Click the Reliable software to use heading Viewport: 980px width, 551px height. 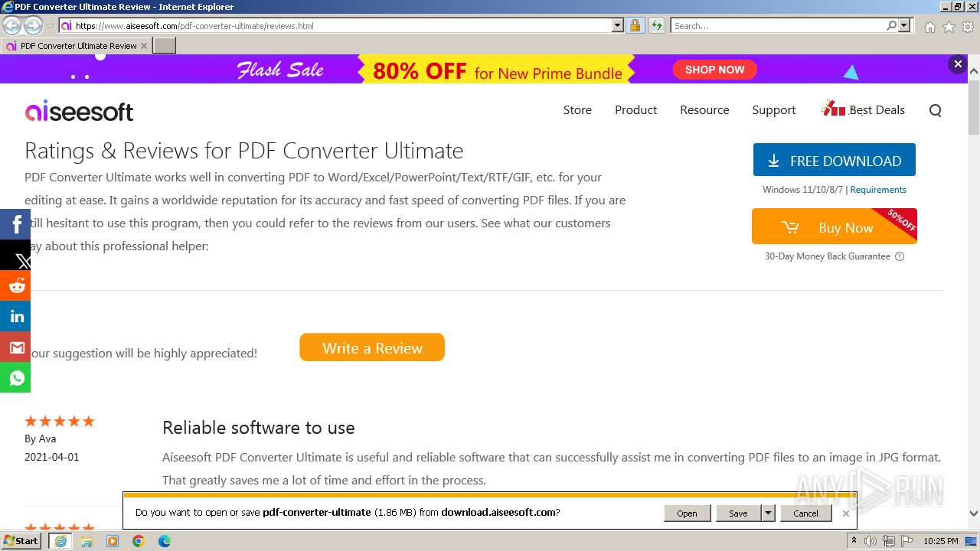click(x=258, y=428)
